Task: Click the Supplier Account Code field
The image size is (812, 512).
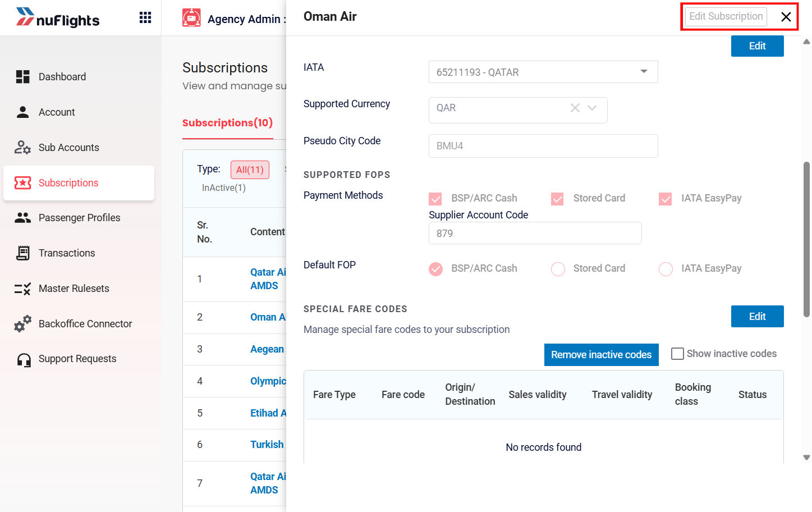Action: pos(535,233)
